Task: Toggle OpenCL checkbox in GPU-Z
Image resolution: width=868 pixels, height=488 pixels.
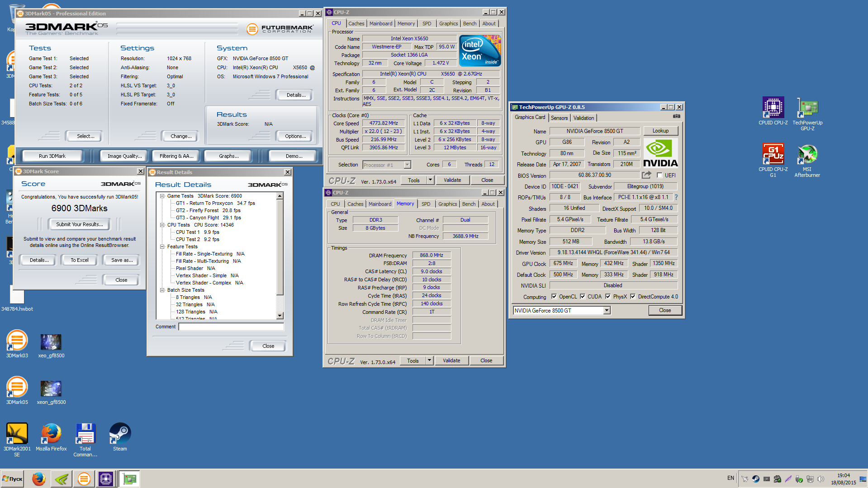Action: 554,297
